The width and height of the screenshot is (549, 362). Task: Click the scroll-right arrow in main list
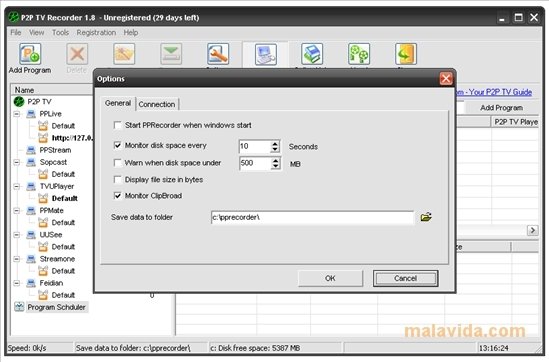[533, 230]
